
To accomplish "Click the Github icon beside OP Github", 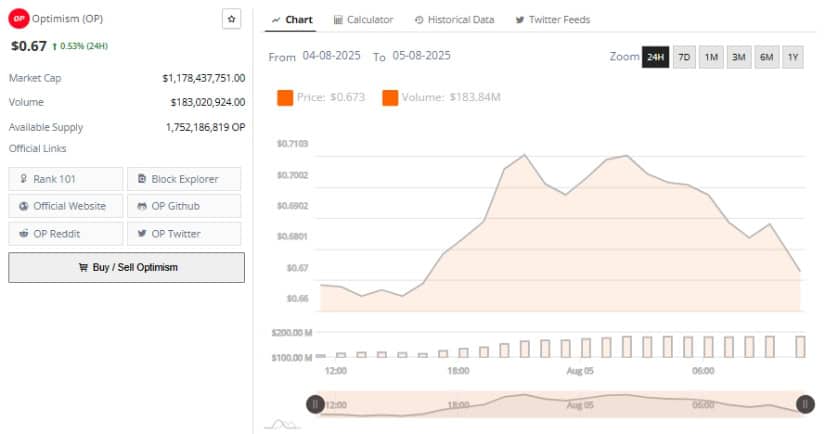I will coord(142,206).
